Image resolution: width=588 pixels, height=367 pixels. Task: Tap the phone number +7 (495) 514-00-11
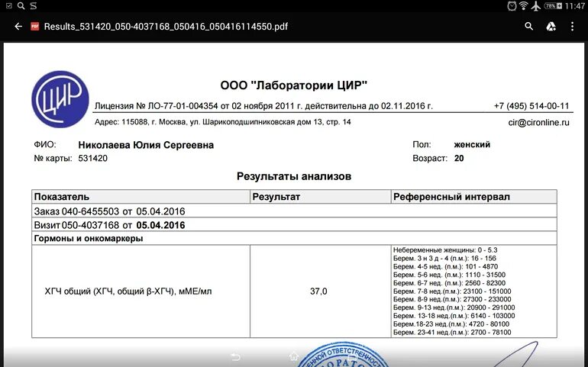coord(531,106)
